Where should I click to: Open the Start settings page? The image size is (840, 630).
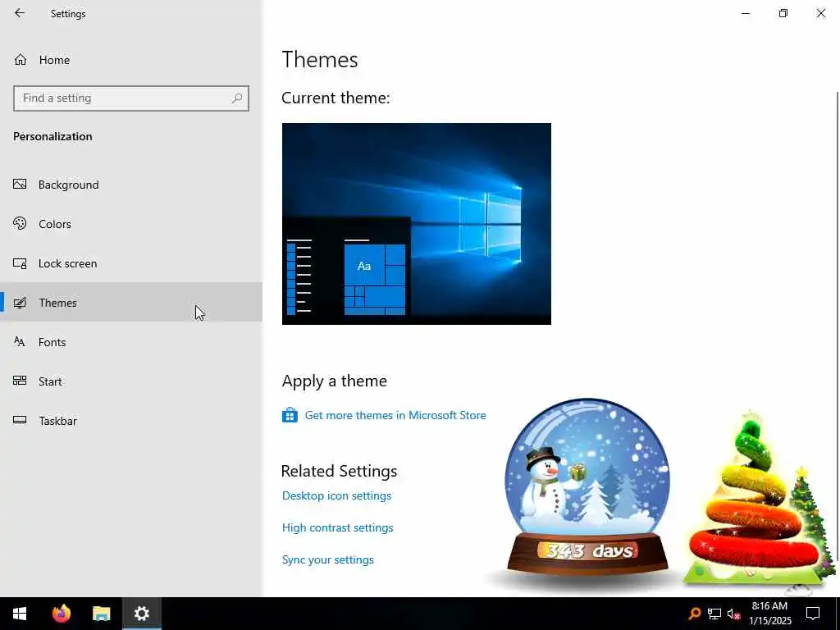tap(130, 381)
